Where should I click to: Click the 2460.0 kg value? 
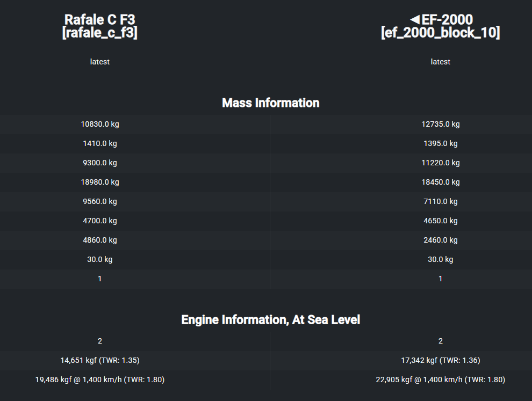pyautogui.click(x=441, y=240)
